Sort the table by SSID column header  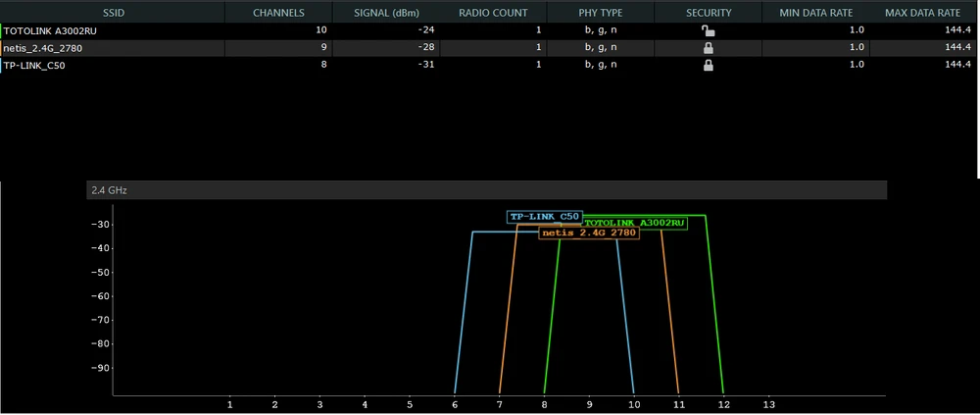pos(112,13)
